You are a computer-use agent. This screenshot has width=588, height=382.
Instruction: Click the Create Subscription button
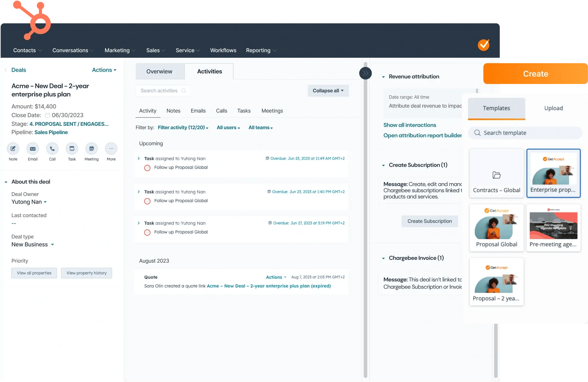(430, 221)
